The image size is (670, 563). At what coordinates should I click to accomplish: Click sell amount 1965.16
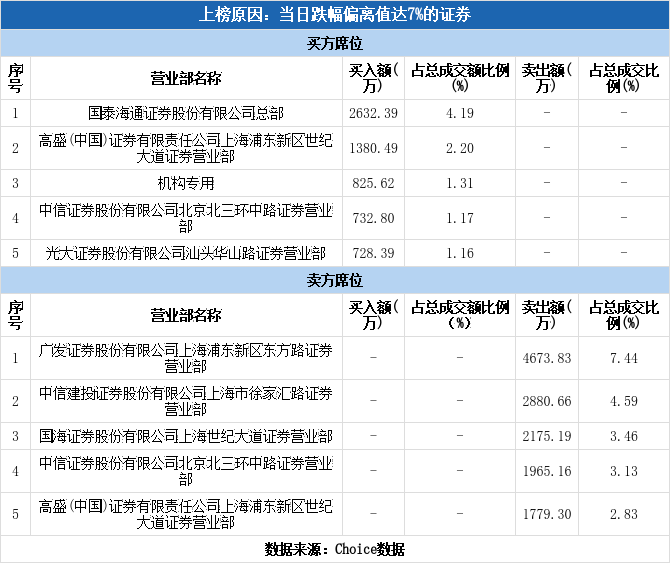[547, 471]
